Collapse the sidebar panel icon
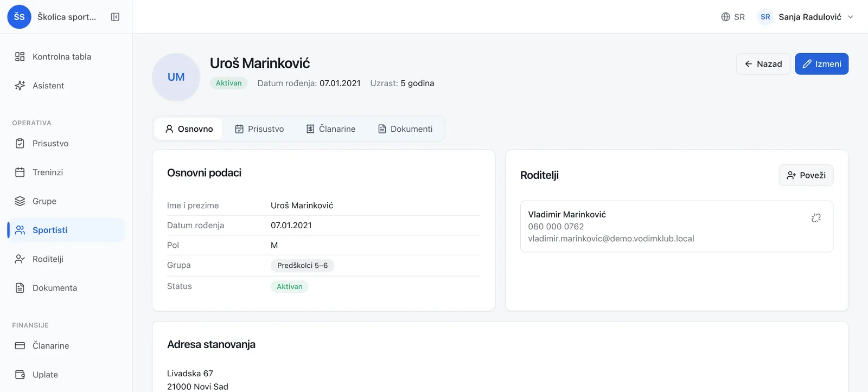This screenshot has height=392, width=868. coord(115,17)
